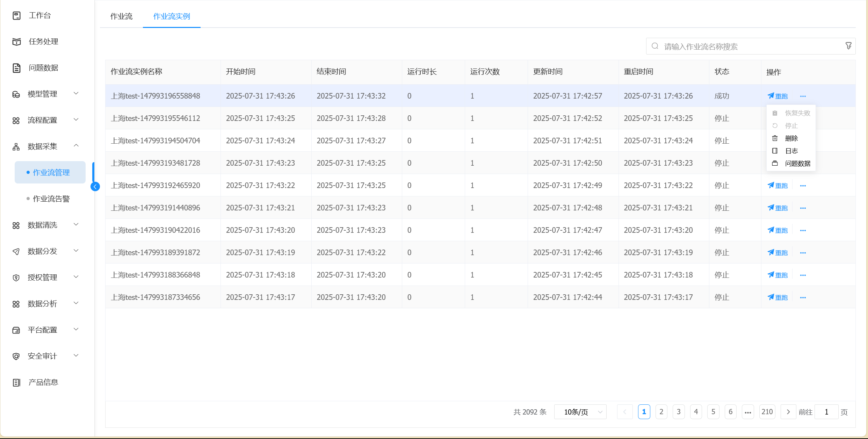The width and height of the screenshot is (868, 439).
Task: Go to page 3 in pagination
Action: click(x=679, y=412)
